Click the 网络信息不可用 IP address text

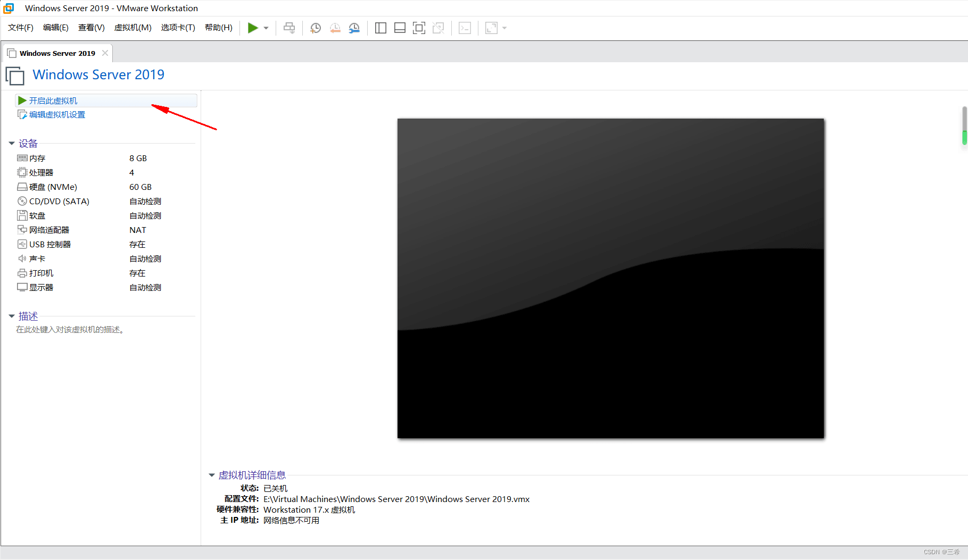click(291, 520)
